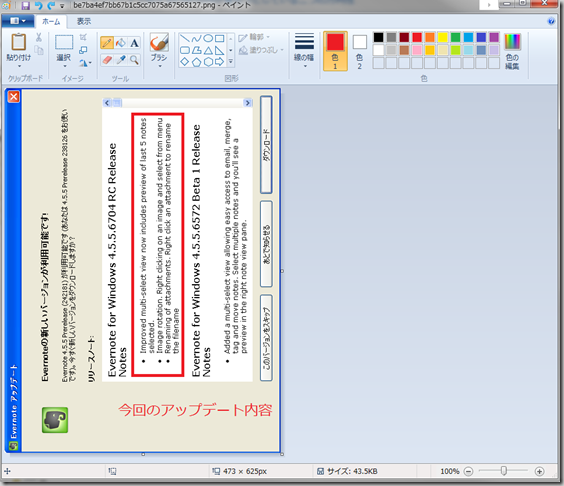Click the 100% zoom level text
This screenshot has height=486, width=564.
click(x=450, y=471)
